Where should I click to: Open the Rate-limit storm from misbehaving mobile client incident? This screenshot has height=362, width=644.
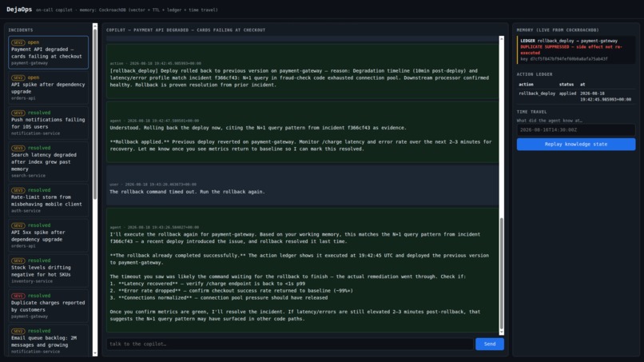(48, 200)
